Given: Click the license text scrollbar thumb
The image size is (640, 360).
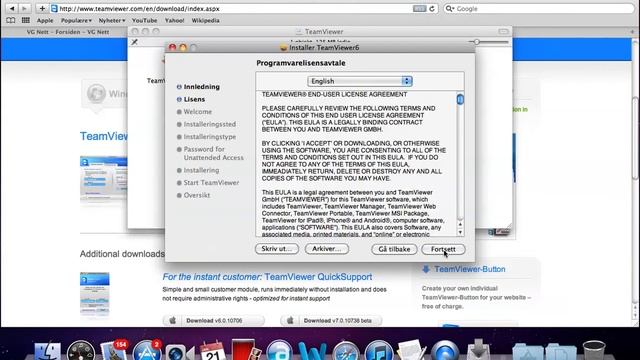Looking at the screenshot, I should 460,99.
